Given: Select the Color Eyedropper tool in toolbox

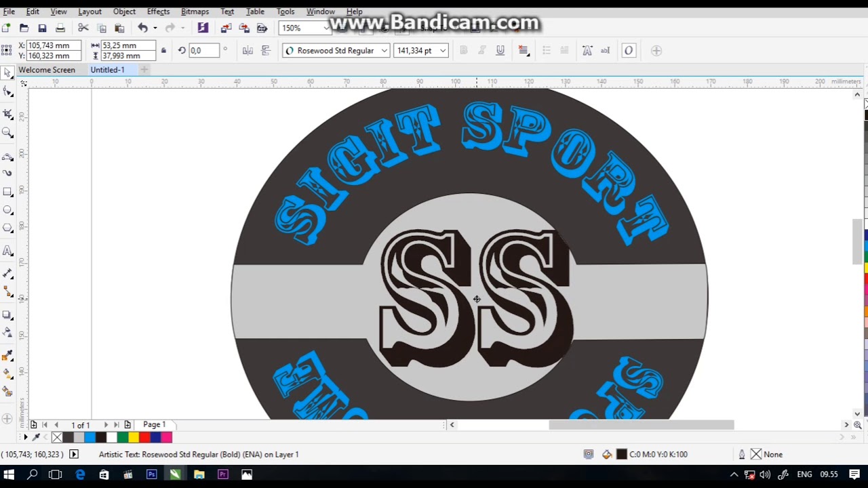Looking at the screenshot, I should pos(7,355).
